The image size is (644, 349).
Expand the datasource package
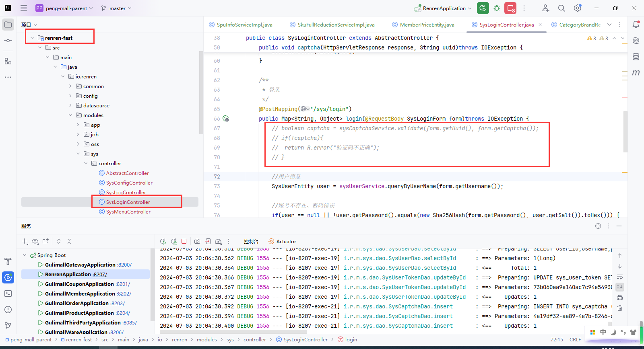[70, 105]
